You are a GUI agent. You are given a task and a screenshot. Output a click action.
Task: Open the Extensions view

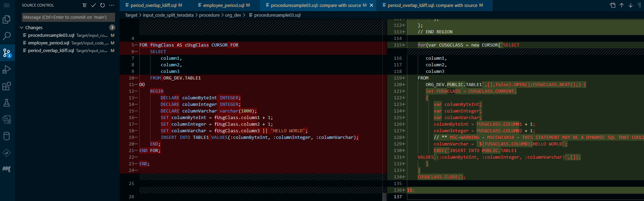click(7, 86)
